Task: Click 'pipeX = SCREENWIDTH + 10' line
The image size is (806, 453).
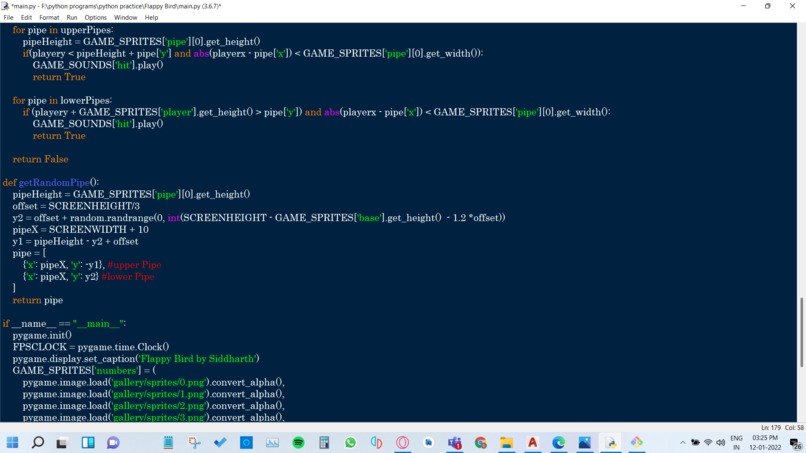Action: pyautogui.click(x=81, y=230)
